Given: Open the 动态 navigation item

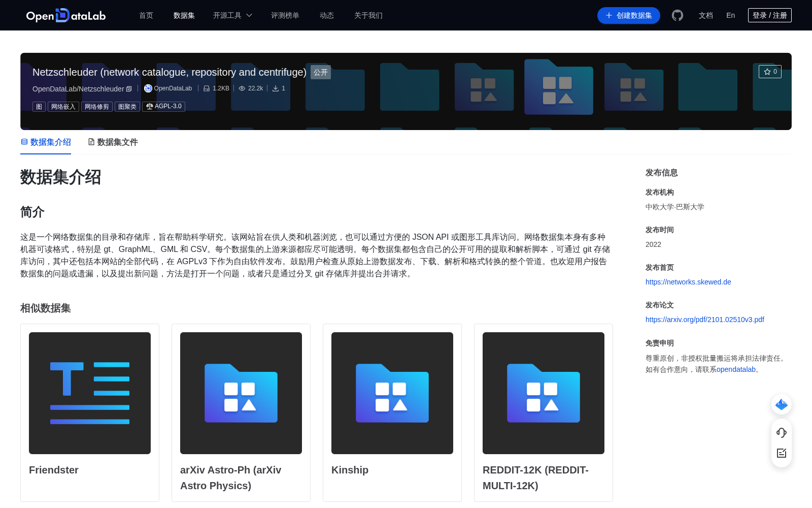Looking at the screenshot, I should (x=327, y=15).
